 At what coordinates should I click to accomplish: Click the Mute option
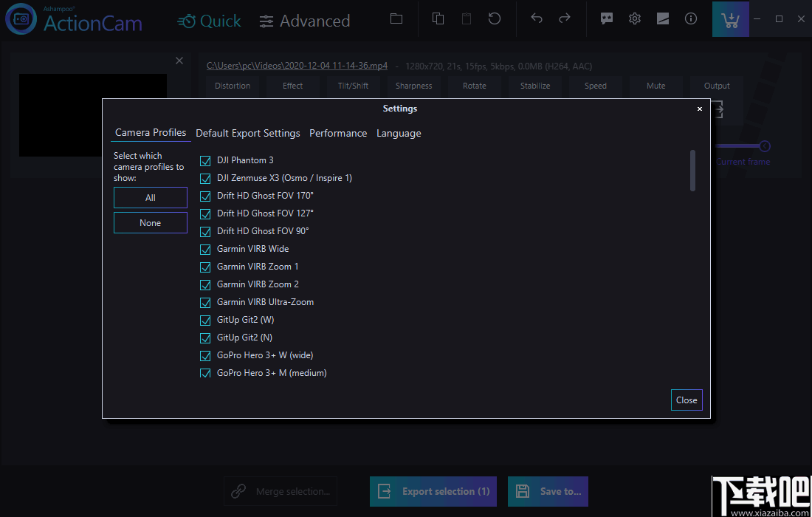point(656,86)
